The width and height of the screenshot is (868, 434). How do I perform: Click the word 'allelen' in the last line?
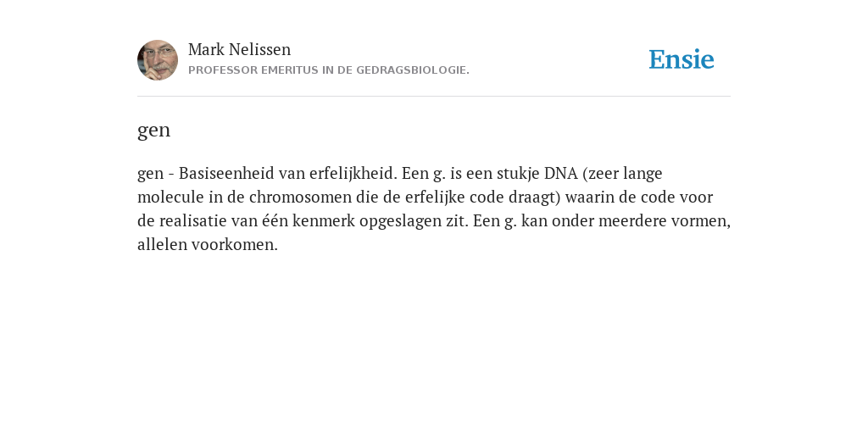pos(162,245)
